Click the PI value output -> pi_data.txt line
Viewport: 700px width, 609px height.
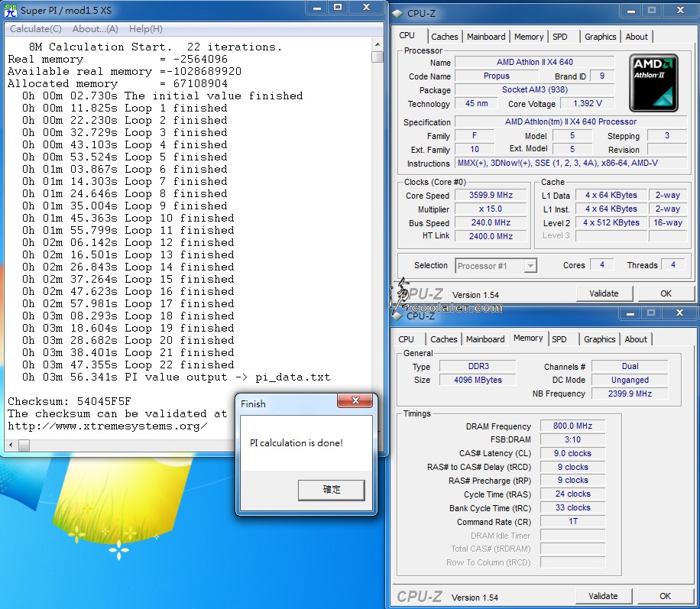pyautogui.click(x=177, y=377)
